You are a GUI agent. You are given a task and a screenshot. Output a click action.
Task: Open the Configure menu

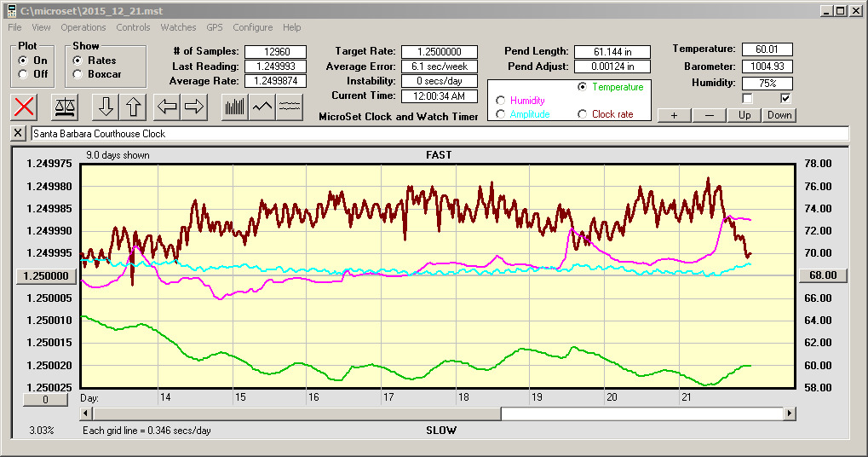[x=252, y=27]
